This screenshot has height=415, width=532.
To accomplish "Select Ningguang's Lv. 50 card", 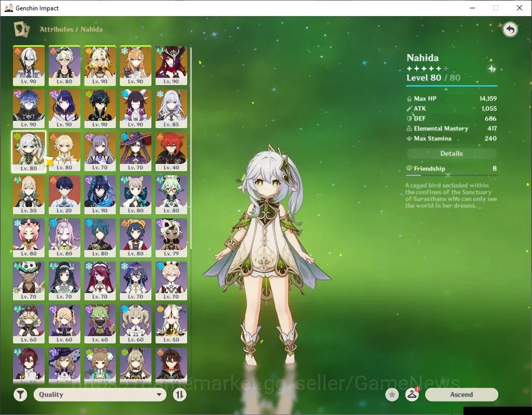I will click(171, 324).
